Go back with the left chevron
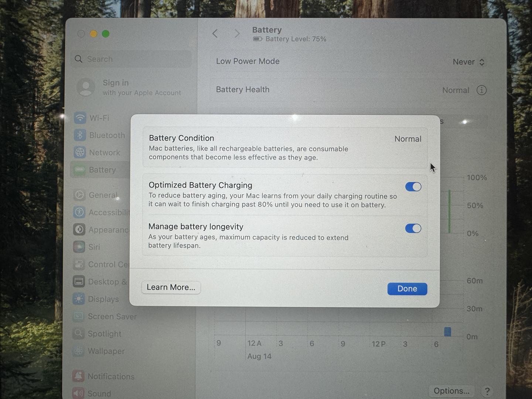This screenshot has height=399, width=532. (215, 34)
